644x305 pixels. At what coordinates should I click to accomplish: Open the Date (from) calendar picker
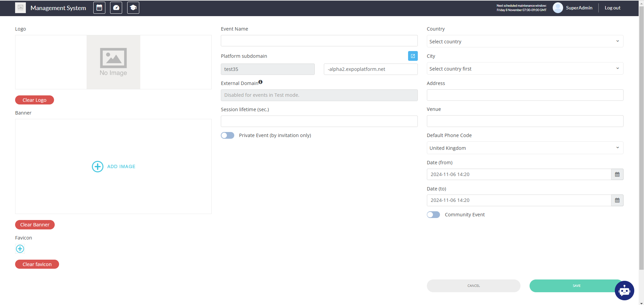pos(617,174)
